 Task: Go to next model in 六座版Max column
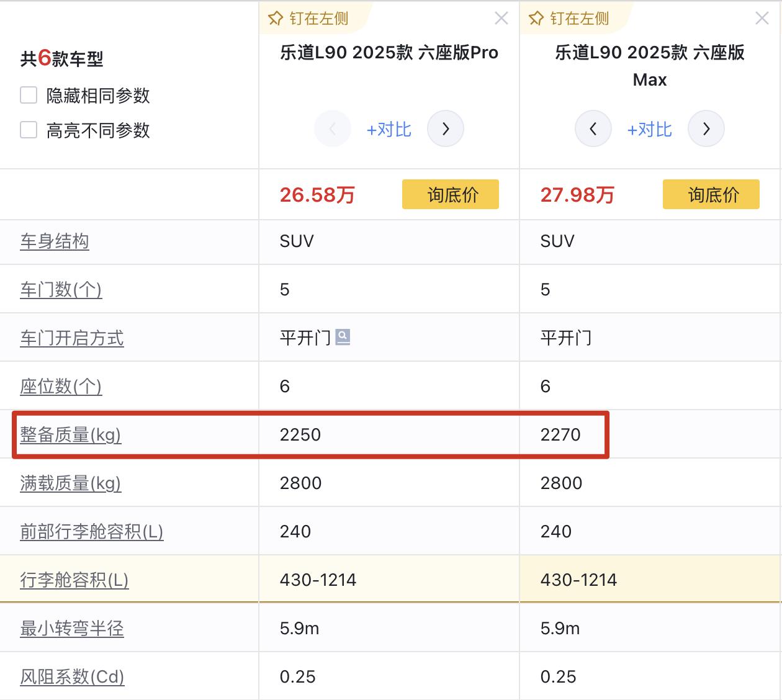pos(706,129)
